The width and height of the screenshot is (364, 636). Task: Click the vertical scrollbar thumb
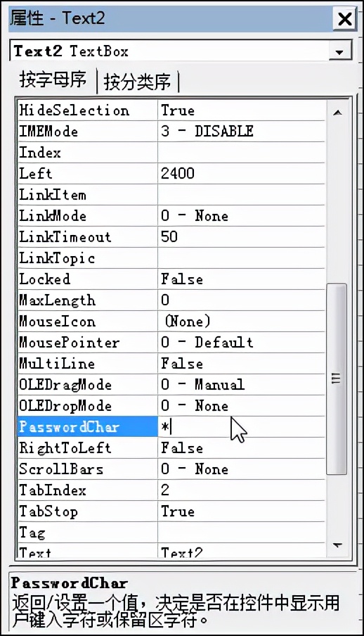point(337,379)
